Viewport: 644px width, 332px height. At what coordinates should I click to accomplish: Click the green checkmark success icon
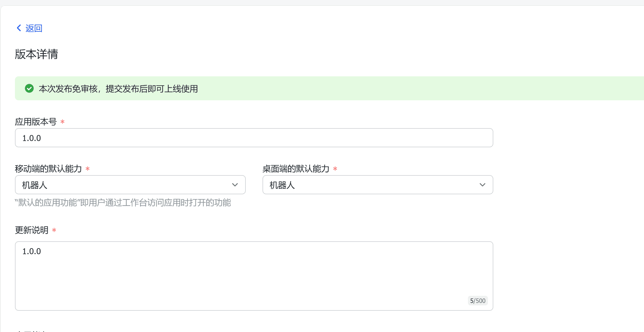pyautogui.click(x=29, y=89)
